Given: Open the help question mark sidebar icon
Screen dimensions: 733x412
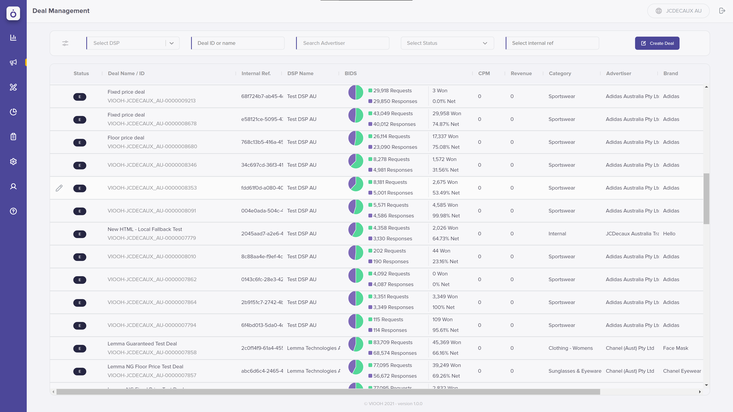Looking at the screenshot, I should click(13, 211).
